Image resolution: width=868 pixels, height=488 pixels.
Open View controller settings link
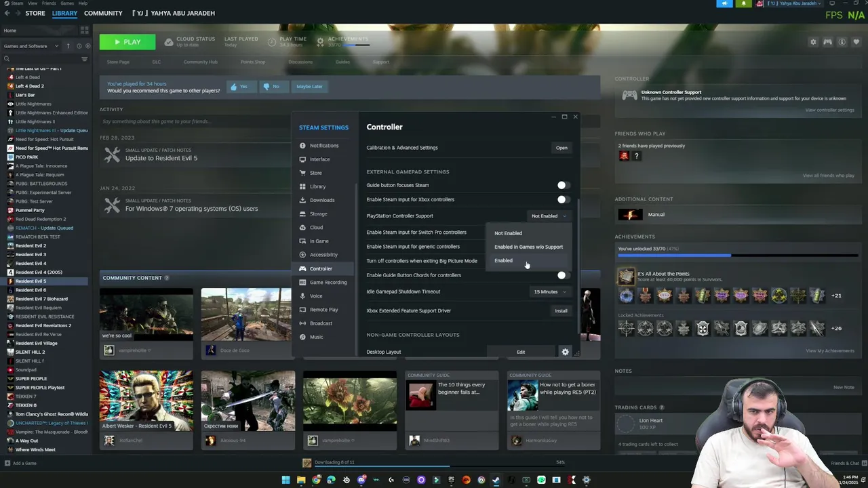tap(829, 110)
